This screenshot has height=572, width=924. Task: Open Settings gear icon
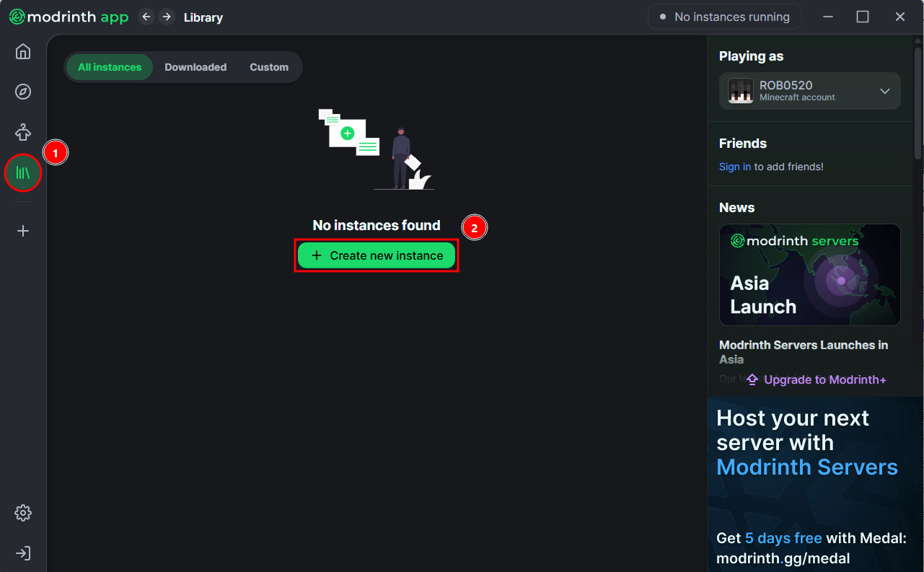point(23,513)
